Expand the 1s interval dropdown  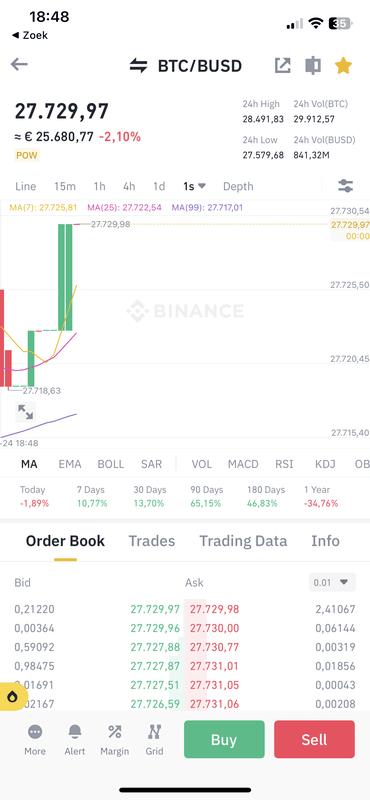coord(194,186)
